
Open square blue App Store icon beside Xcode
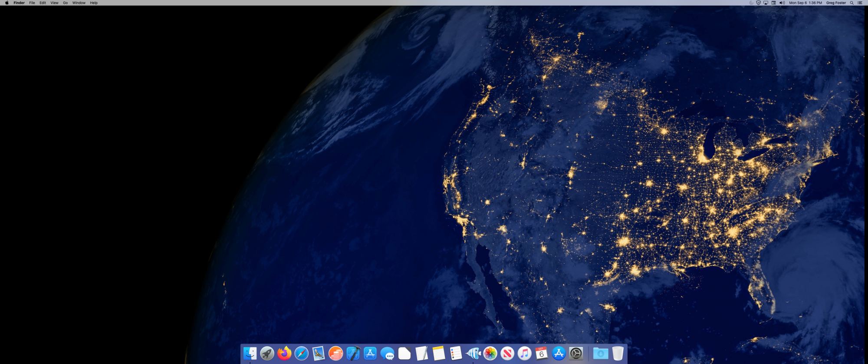pyautogui.click(x=370, y=354)
